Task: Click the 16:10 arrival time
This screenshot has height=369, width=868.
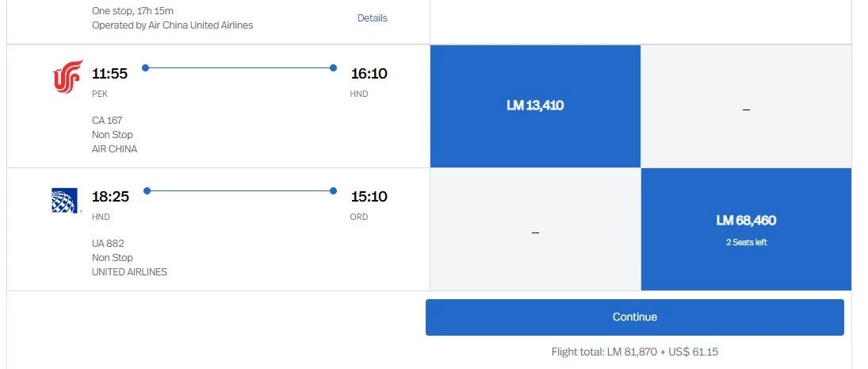Action: (x=369, y=74)
